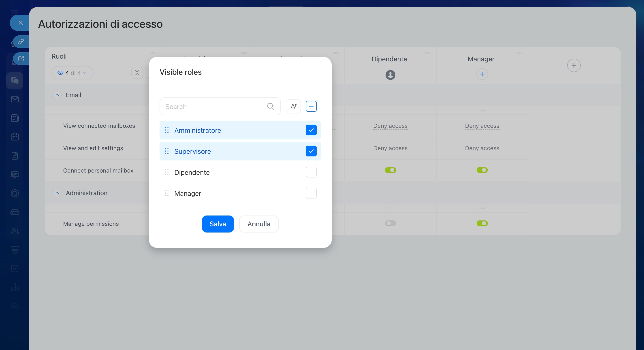Collapse the Administration section
The image size is (644, 350).
tap(57, 193)
